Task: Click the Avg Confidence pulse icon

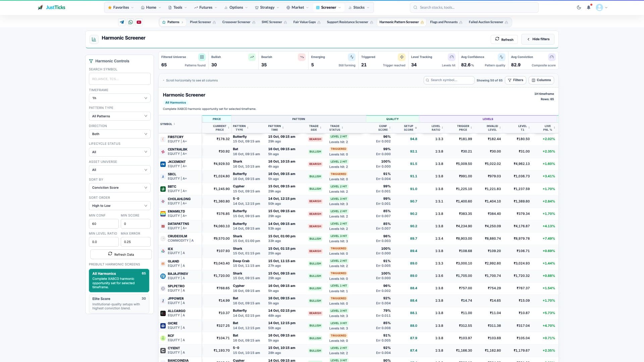Action: click(x=501, y=57)
